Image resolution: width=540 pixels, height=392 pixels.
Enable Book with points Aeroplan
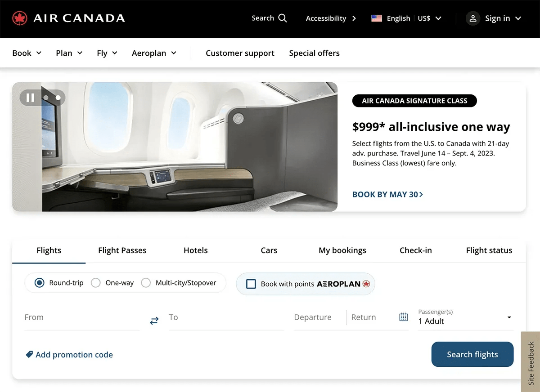click(251, 284)
